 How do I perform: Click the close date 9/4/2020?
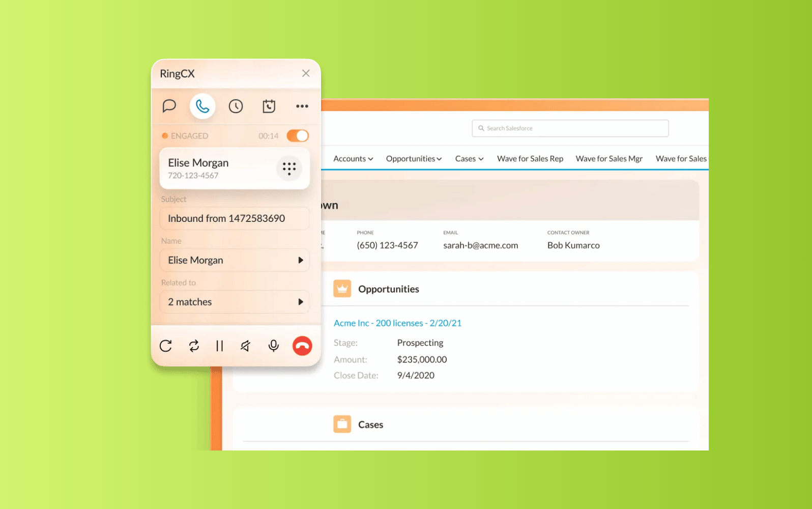pyautogui.click(x=416, y=376)
